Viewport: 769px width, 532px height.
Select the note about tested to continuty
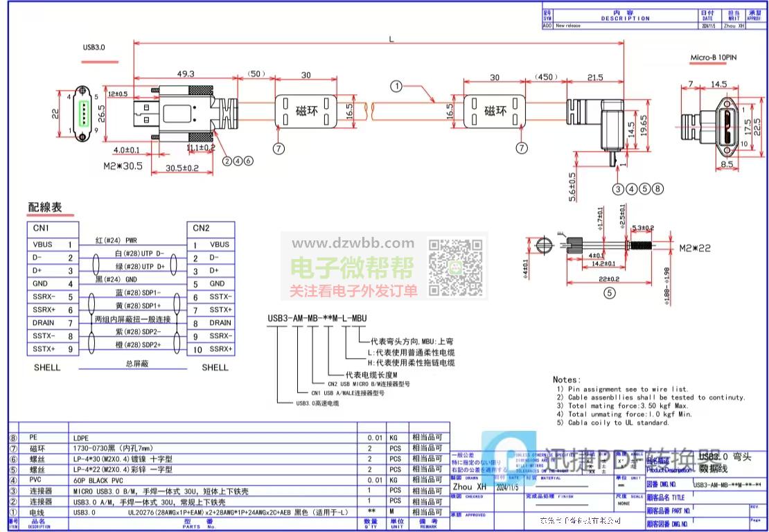tap(657, 397)
